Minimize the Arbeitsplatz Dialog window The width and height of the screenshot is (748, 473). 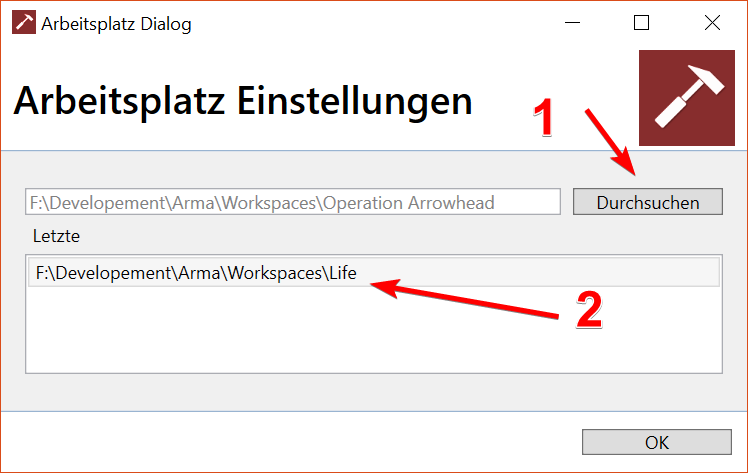(572, 22)
